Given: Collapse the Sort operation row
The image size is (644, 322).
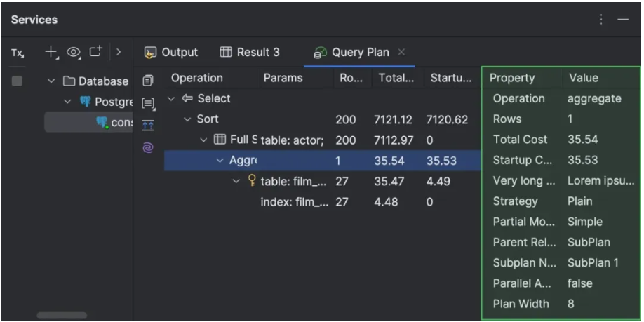Looking at the screenshot, I should (187, 119).
